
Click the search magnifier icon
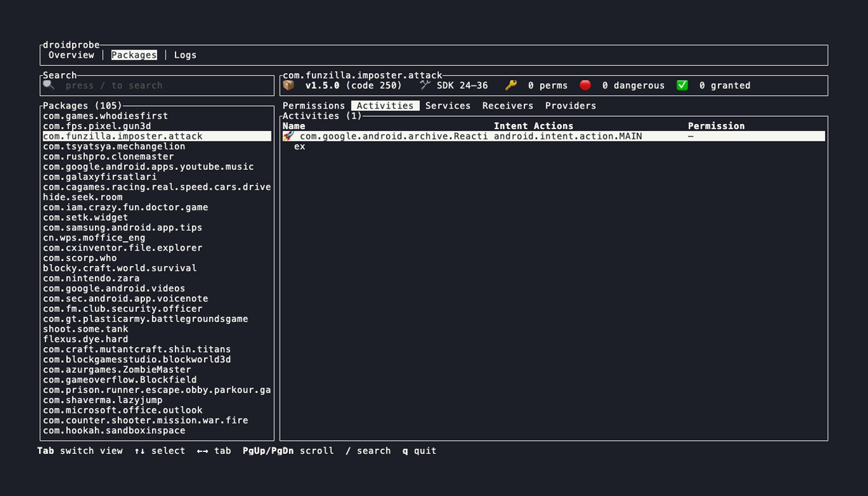click(49, 86)
